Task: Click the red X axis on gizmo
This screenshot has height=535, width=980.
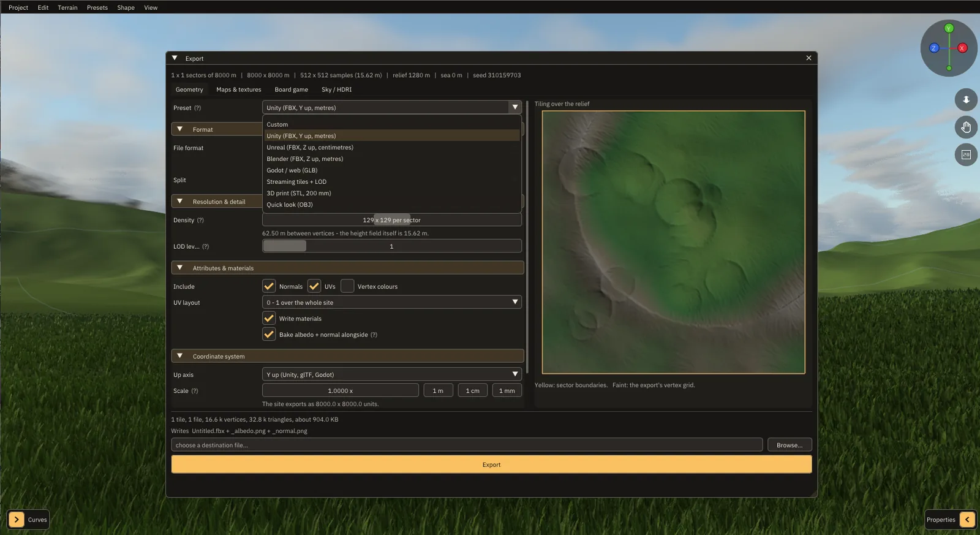Action: pyautogui.click(x=962, y=48)
